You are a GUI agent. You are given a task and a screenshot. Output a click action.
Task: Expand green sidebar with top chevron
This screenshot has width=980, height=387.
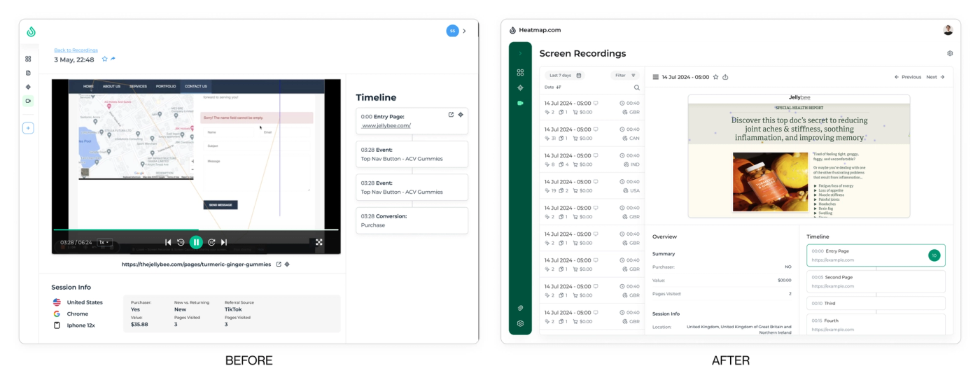coord(520,53)
